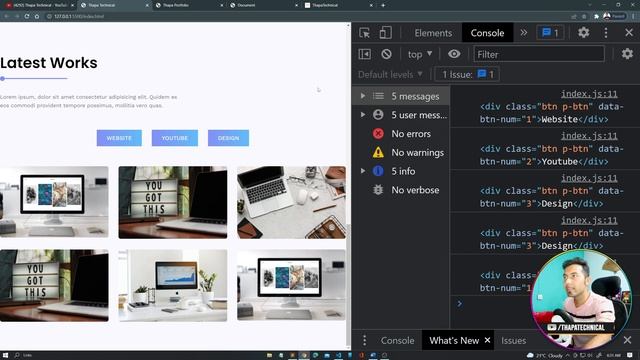640x360 pixels.
Task: Open index.js:11 link above Website log
Action: click(x=589, y=94)
